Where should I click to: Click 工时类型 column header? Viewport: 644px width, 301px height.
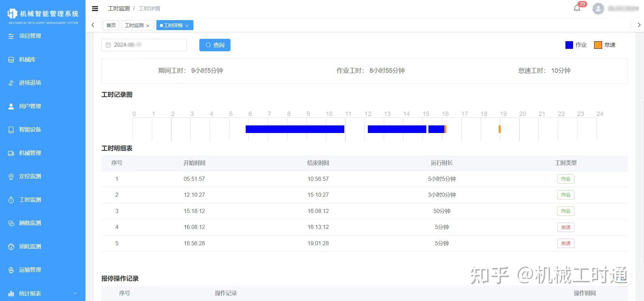(x=566, y=163)
